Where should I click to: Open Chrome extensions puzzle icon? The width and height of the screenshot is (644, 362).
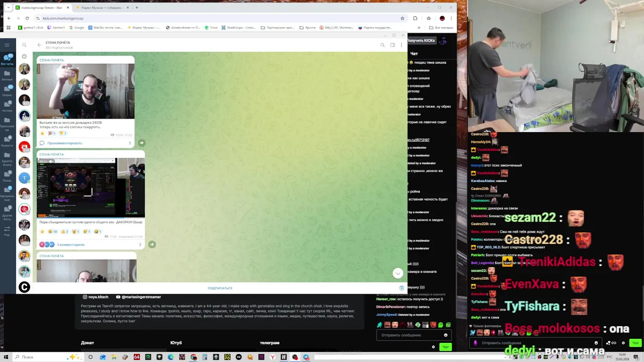[x=415, y=18]
